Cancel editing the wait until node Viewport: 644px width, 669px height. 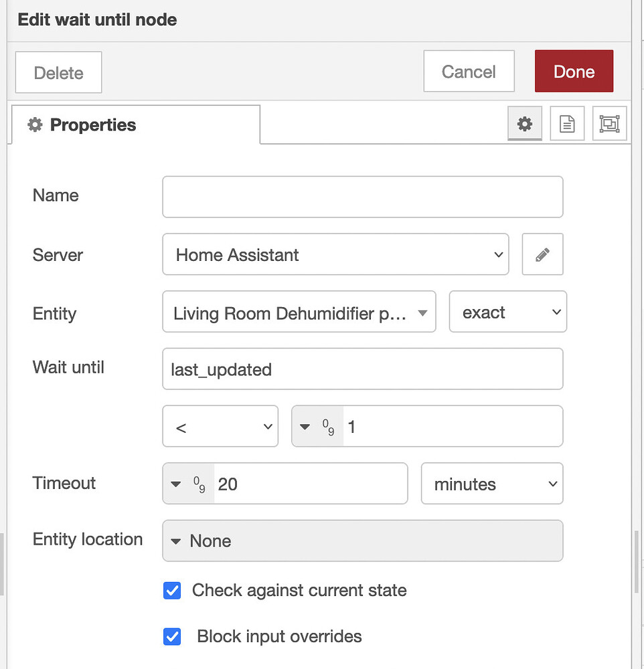tap(469, 71)
